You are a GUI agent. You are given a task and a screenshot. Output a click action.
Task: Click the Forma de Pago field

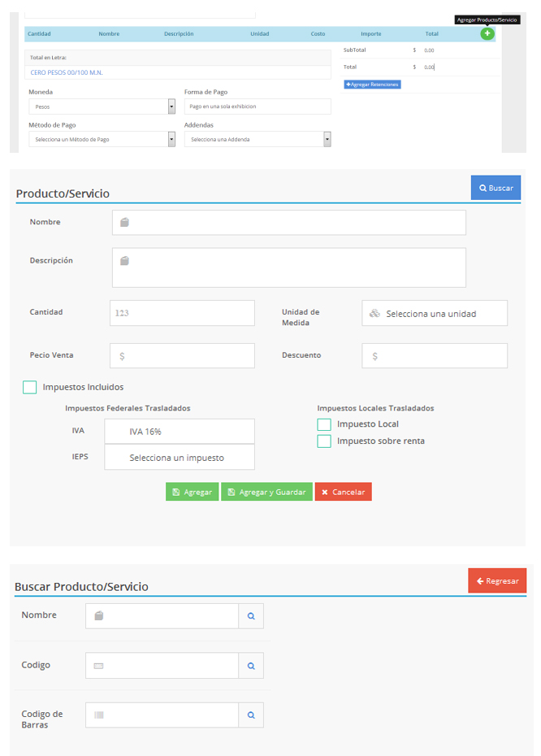(x=258, y=106)
